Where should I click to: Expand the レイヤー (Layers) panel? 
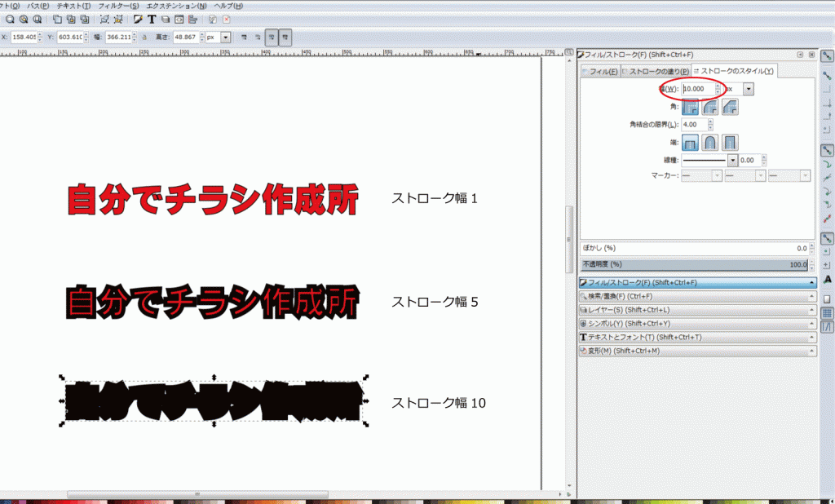pyautogui.click(x=696, y=310)
